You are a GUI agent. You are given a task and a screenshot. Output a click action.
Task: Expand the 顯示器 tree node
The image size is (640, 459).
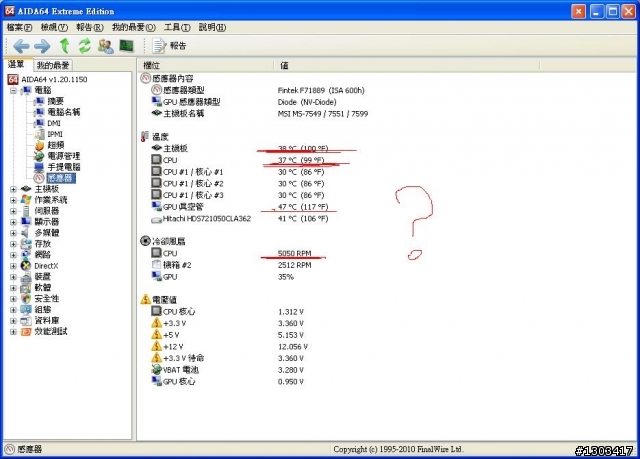coord(13,222)
